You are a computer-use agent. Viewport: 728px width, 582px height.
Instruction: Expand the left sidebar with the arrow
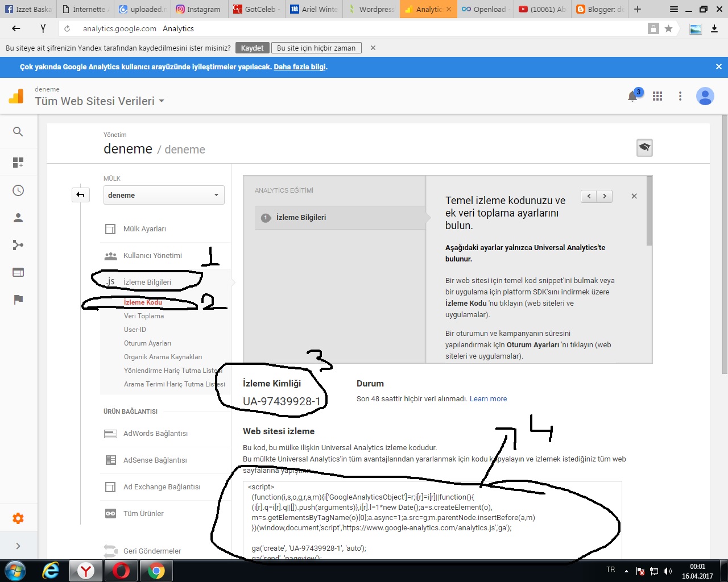click(18, 546)
